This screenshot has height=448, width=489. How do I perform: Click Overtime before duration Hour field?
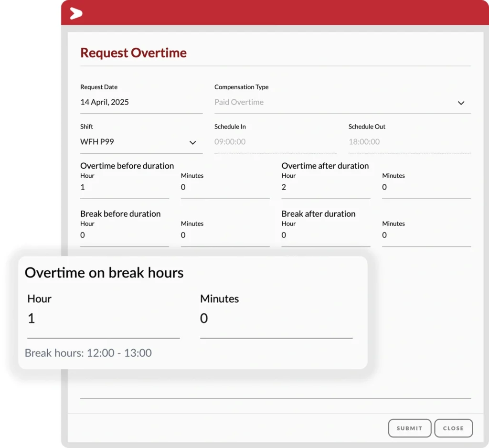(124, 187)
